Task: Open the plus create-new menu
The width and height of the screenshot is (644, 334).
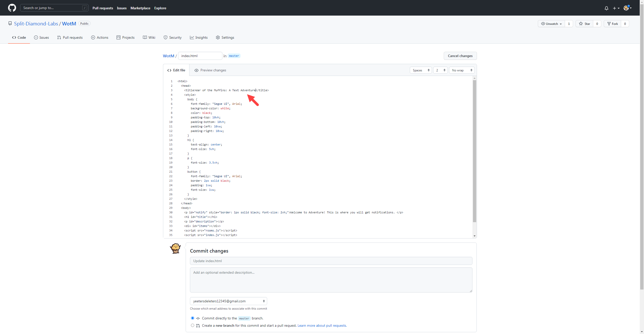Action: point(616,8)
